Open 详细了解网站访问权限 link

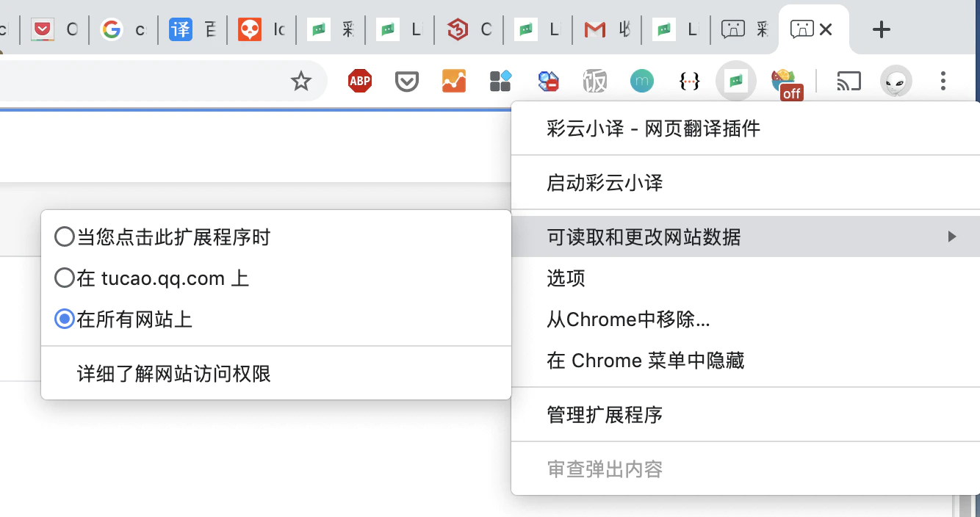[174, 374]
